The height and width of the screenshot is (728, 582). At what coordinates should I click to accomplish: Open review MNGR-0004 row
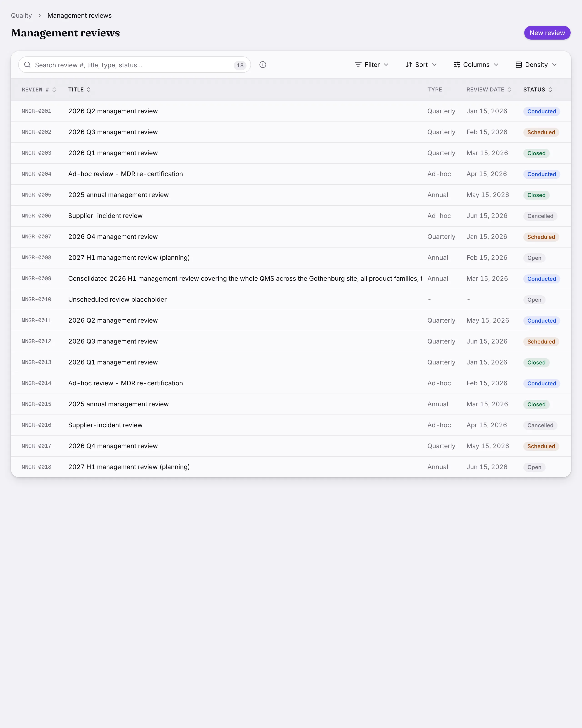click(x=291, y=174)
